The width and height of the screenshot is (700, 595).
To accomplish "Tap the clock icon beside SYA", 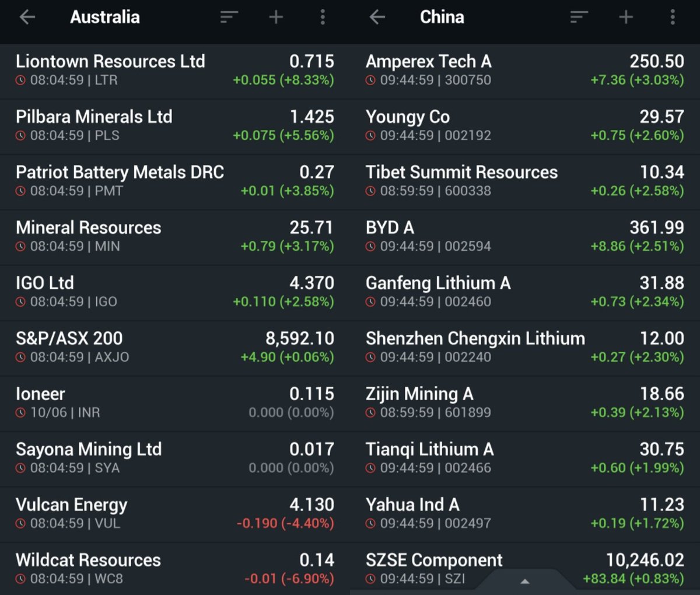I will [x=21, y=468].
